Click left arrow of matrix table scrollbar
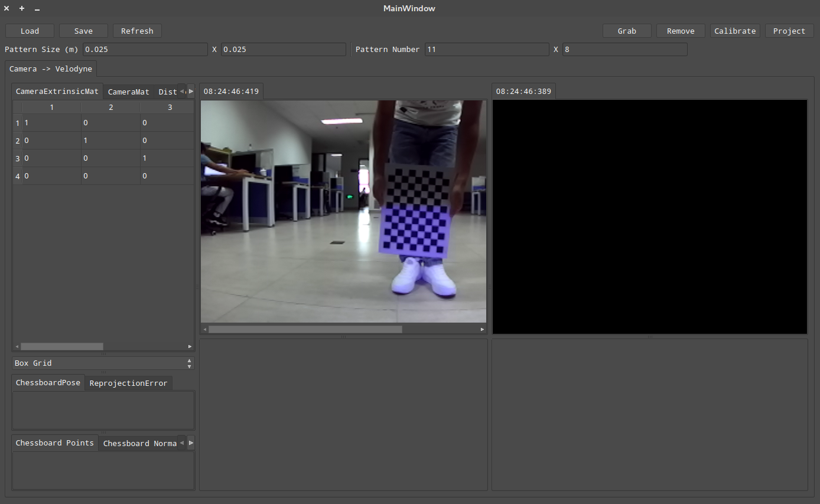The image size is (820, 504). 17,346
